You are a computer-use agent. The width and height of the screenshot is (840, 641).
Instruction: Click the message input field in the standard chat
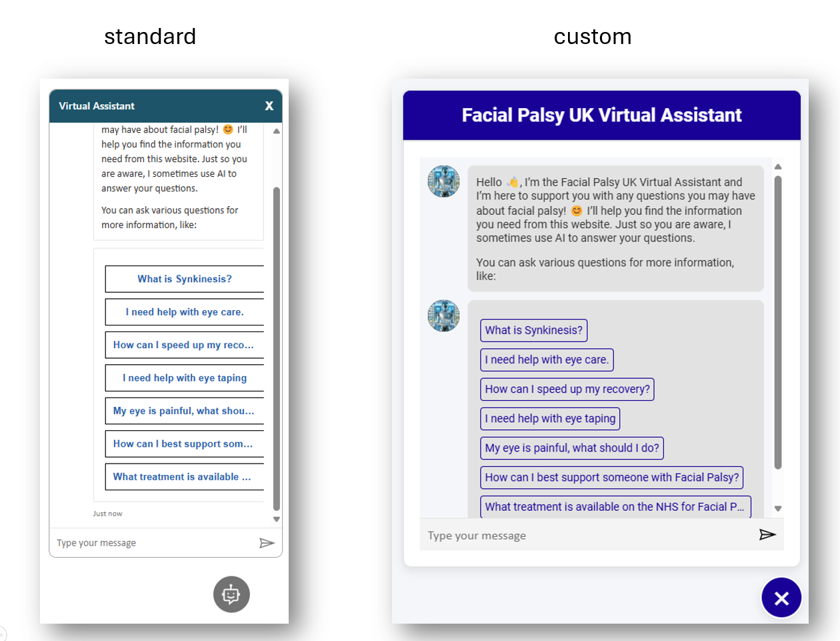(x=133, y=542)
